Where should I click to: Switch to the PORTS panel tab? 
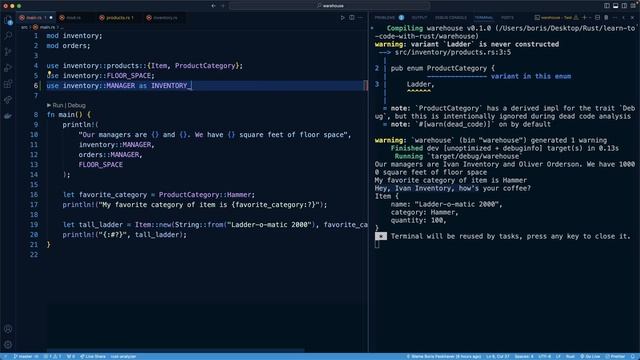click(x=507, y=18)
